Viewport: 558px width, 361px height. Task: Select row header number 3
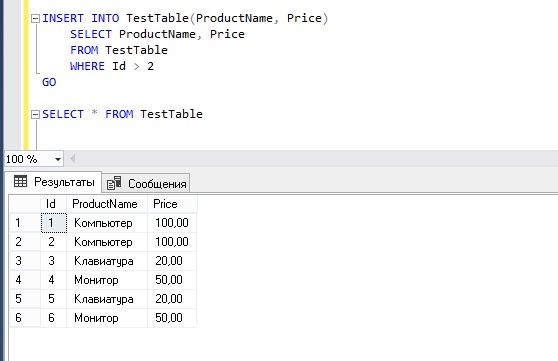click(25, 261)
